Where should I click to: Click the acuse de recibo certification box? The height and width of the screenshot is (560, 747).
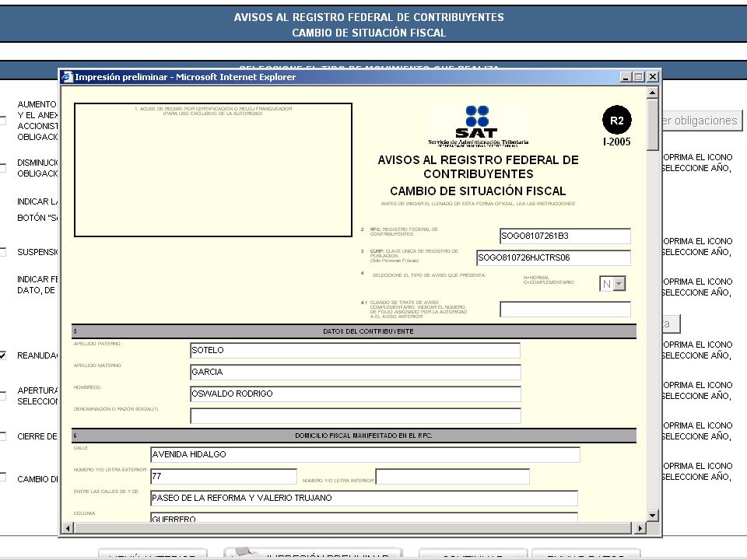[x=213, y=170]
